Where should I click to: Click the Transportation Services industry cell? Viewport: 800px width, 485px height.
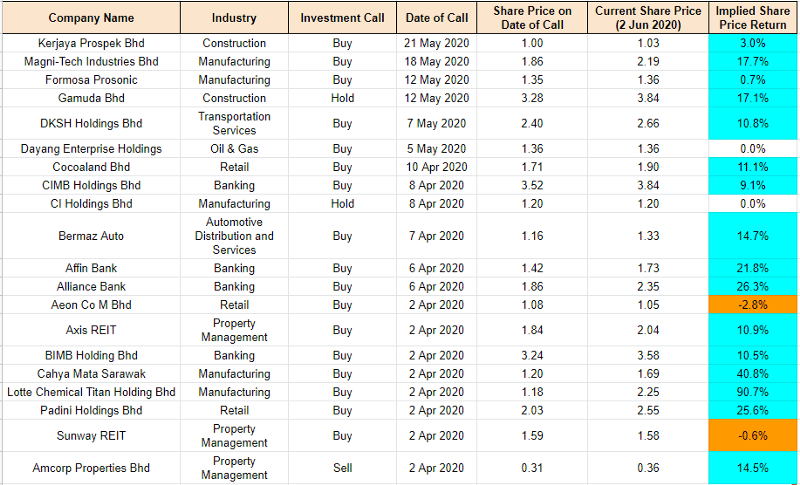tap(234, 124)
